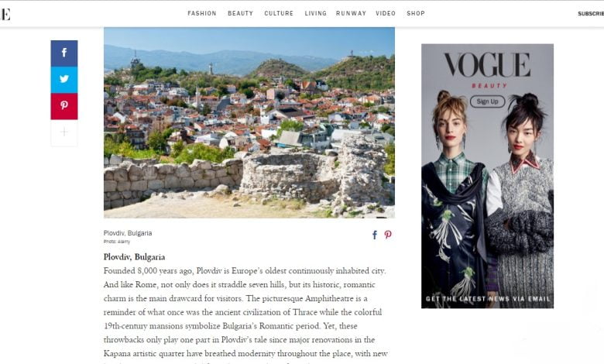
Task: Go to Living section
Action: pos(315,13)
